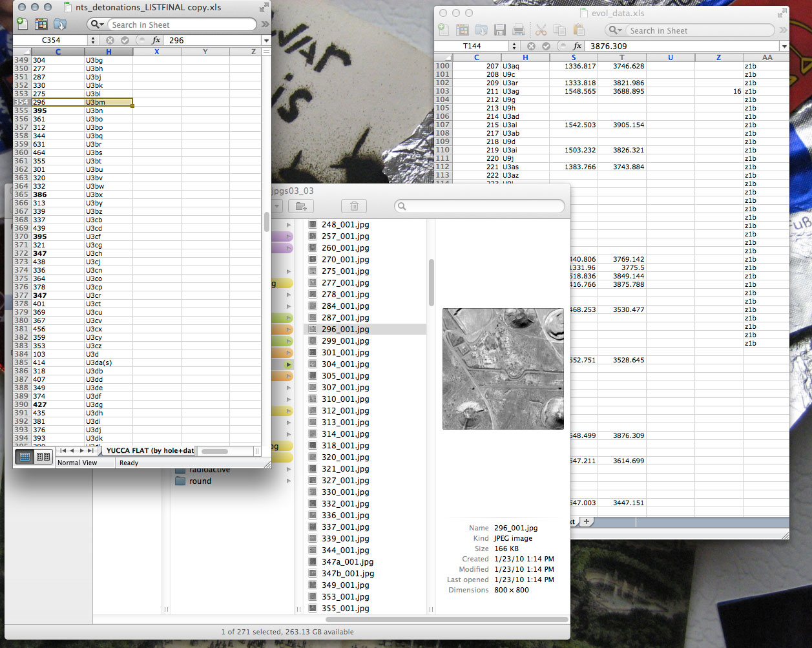Select cell containing U3da(s)

pos(109,362)
